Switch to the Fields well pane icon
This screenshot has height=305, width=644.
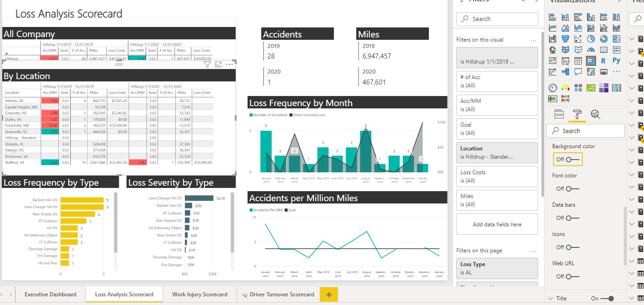click(x=559, y=114)
